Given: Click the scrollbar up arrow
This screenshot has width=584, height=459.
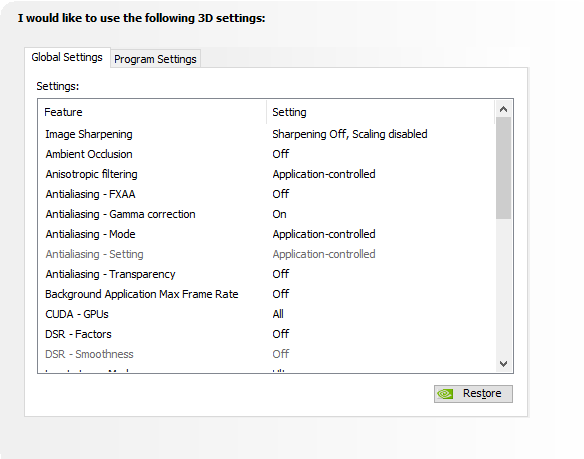Looking at the screenshot, I should click(x=504, y=109).
